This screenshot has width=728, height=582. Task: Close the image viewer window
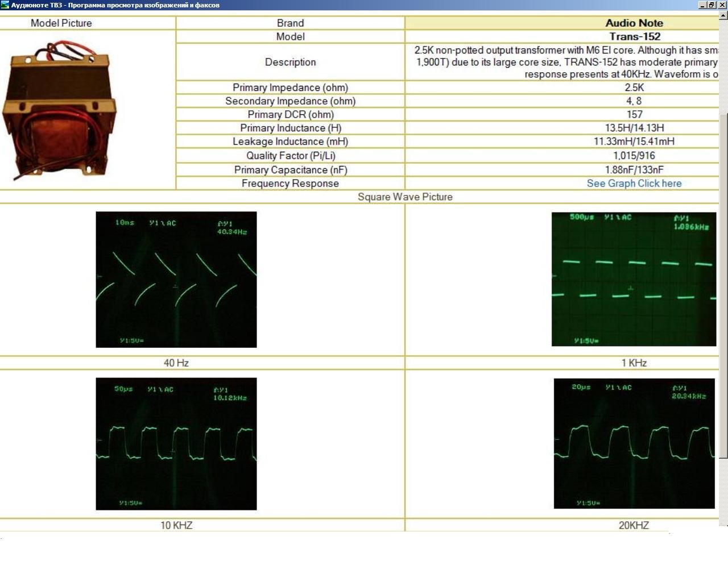point(722,5)
